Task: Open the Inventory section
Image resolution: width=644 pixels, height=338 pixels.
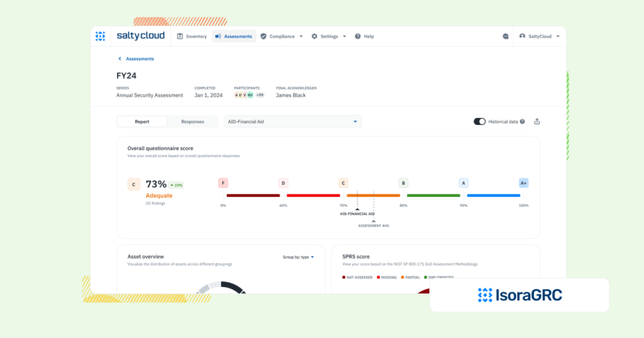Action: 192,36
